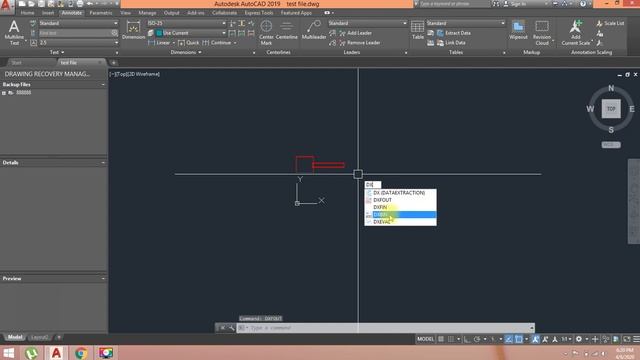Open the Scale List
The image size is (640, 360).
tap(610, 23)
